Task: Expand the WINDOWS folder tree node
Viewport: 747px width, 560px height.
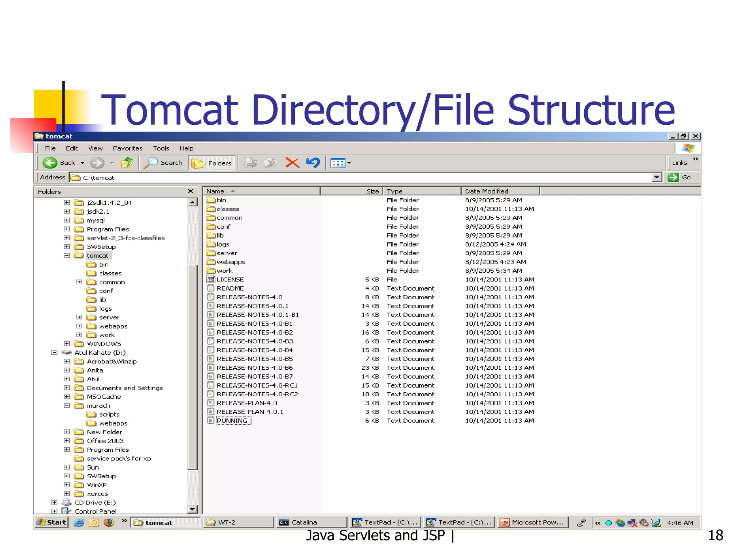Action: [x=67, y=343]
